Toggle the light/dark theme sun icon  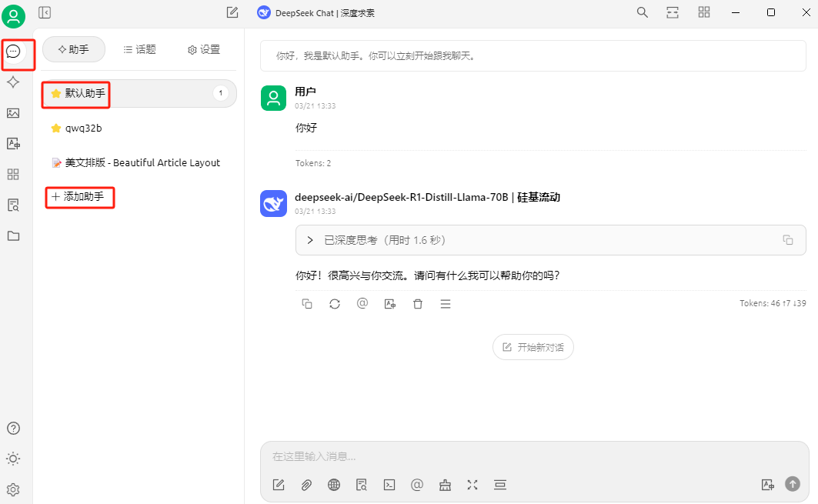pyautogui.click(x=13, y=459)
